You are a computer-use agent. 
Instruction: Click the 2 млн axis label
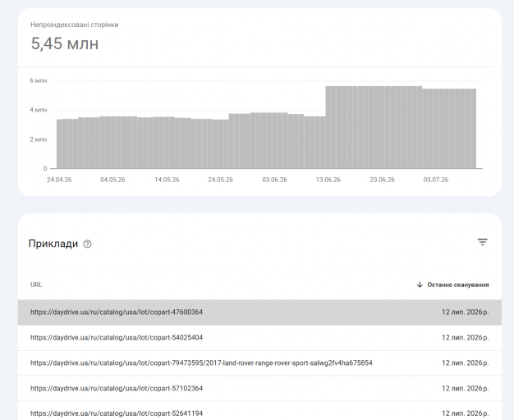[x=39, y=139]
